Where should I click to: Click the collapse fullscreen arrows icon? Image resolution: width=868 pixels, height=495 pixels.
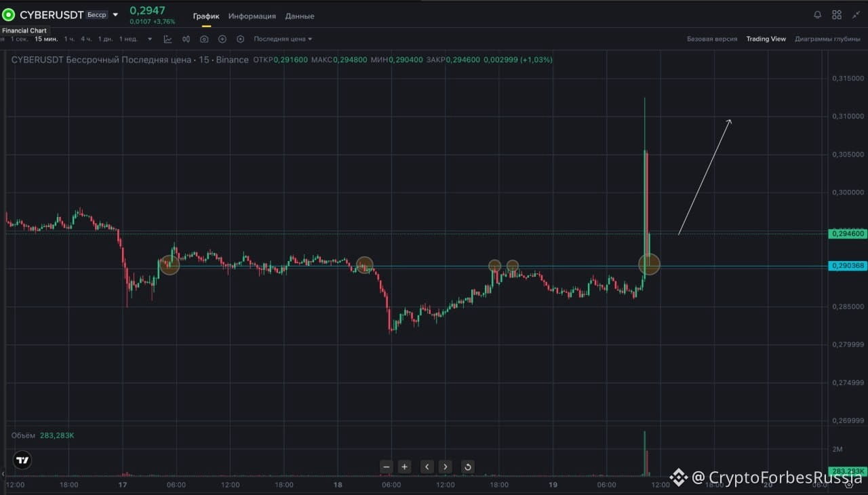pos(856,14)
